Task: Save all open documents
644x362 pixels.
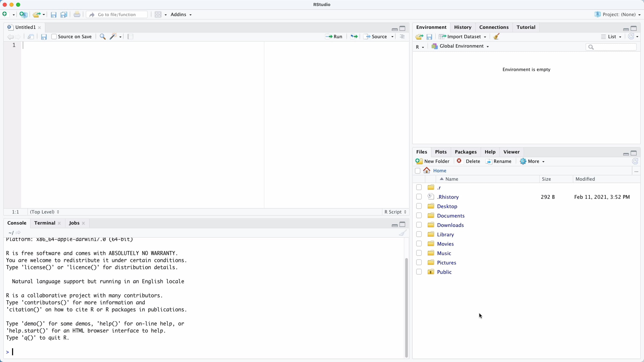Action: pos(64,15)
